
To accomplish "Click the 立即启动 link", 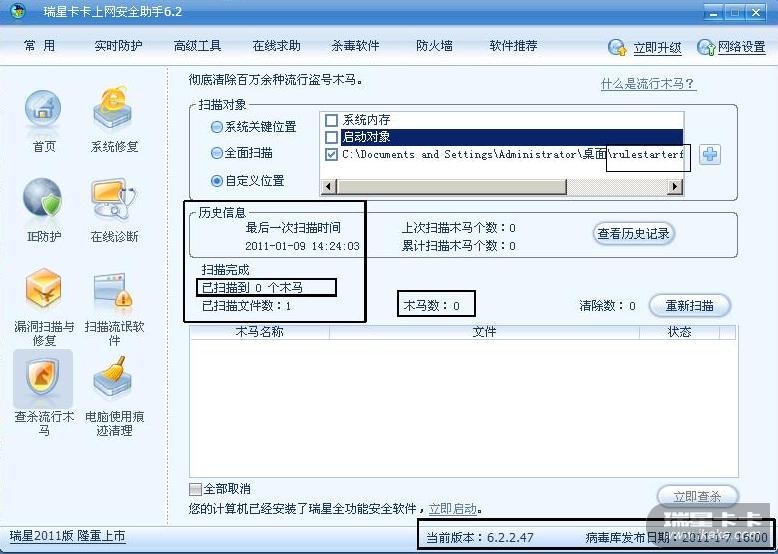I will (x=453, y=509).
